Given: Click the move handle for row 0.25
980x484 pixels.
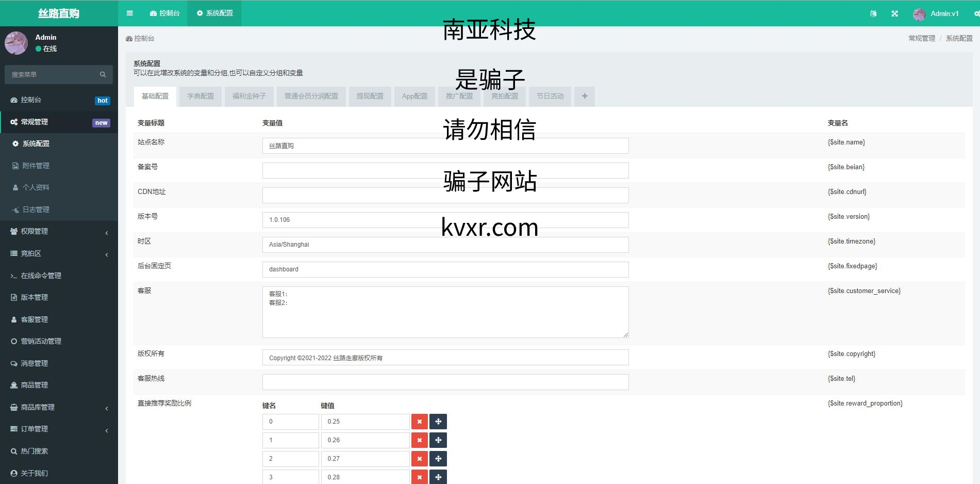Looking at the screenshot, I should click(438, 422).
